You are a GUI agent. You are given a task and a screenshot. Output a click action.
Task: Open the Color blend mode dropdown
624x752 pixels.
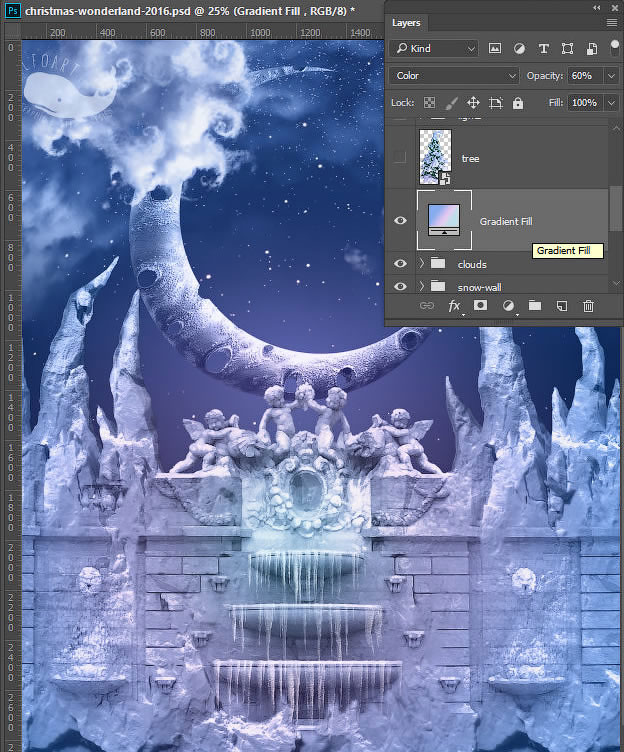[x=456, y=75]
